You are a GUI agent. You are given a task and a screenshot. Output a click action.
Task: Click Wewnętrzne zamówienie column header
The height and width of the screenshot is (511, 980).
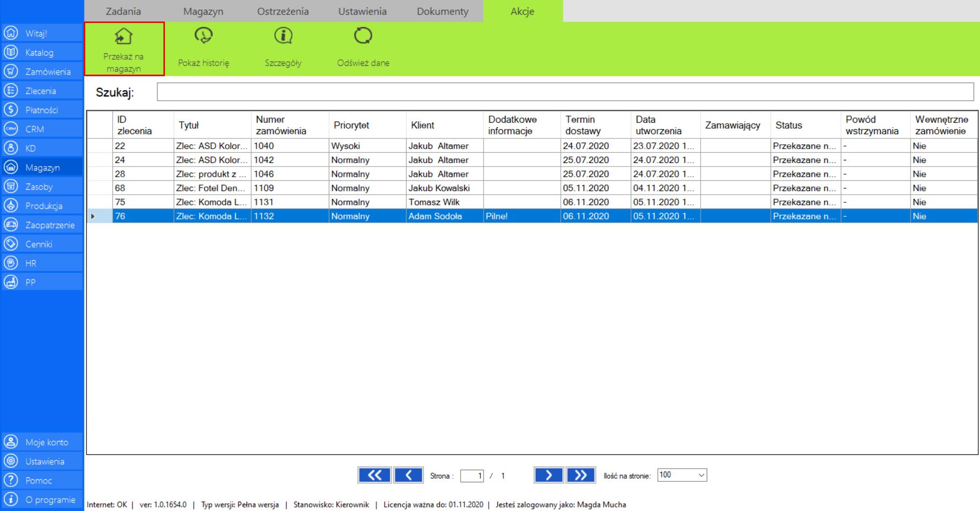944,125
